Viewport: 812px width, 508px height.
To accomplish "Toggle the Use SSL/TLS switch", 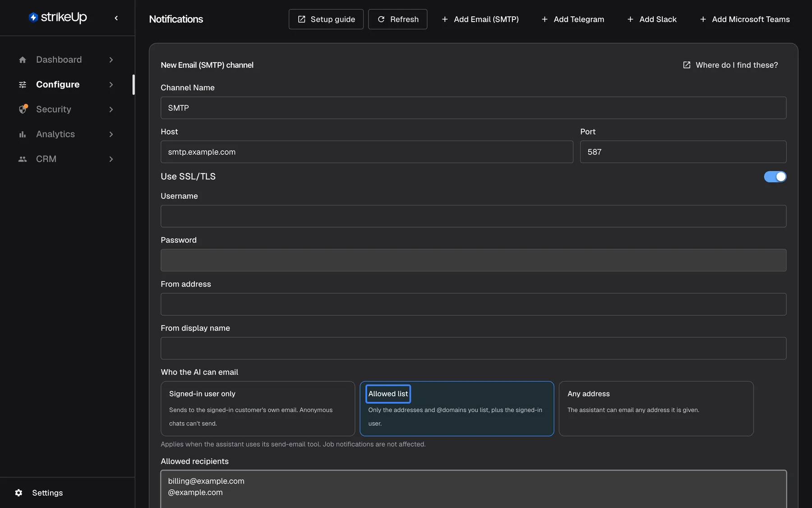I will (x=775, y=177).
